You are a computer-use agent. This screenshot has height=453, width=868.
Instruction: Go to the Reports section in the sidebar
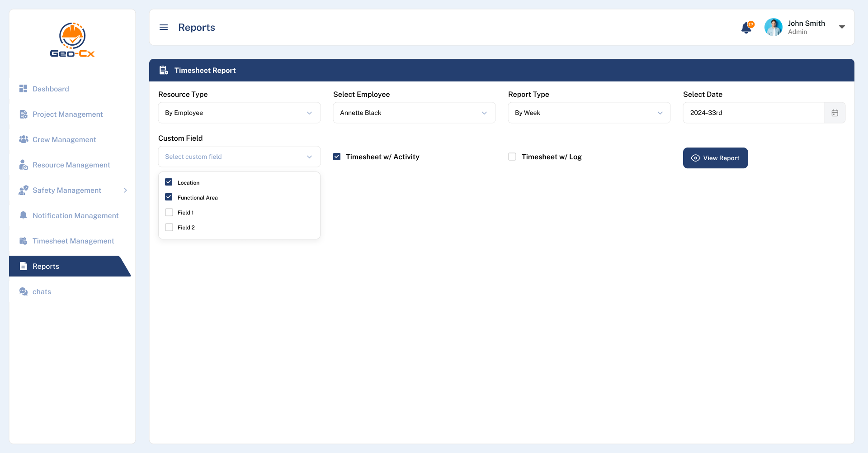pyautogui.click(x=45, y=266)
